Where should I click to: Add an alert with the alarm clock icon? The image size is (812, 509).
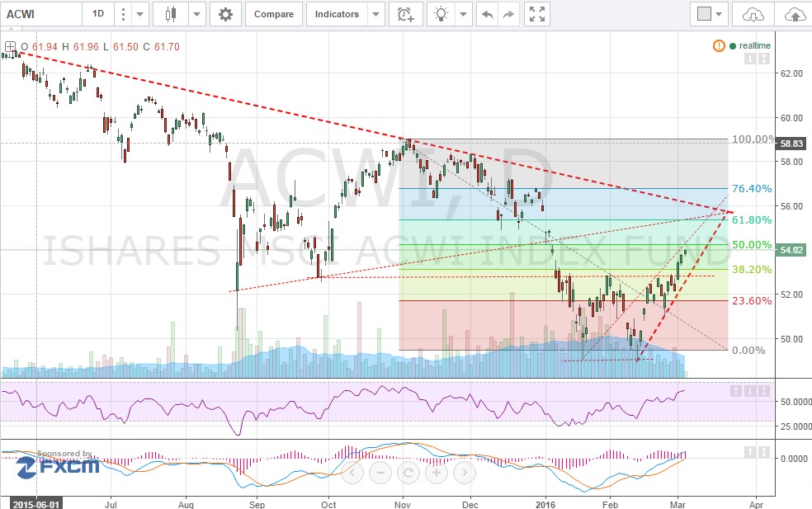point(405,14)
